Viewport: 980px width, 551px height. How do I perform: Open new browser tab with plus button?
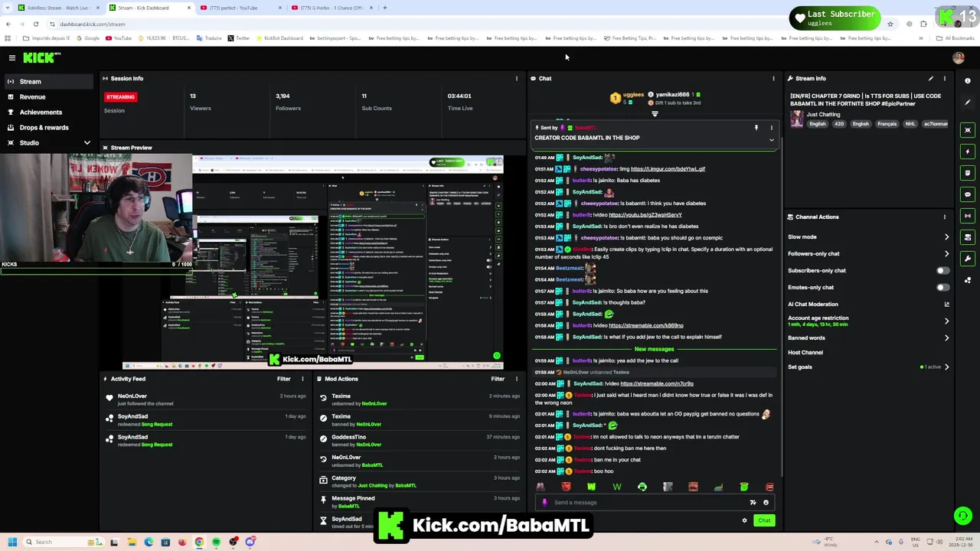[x=385, y=8]
